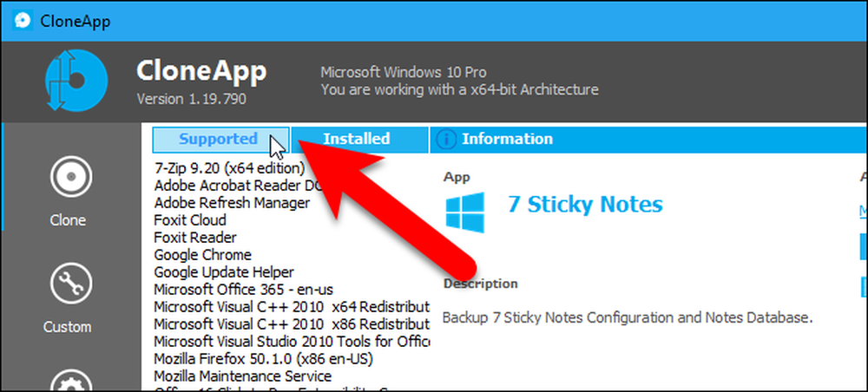Select Foxit Reader in the list
The width and height of the screenshot is (868, 392).
click(x=195, y=238)
